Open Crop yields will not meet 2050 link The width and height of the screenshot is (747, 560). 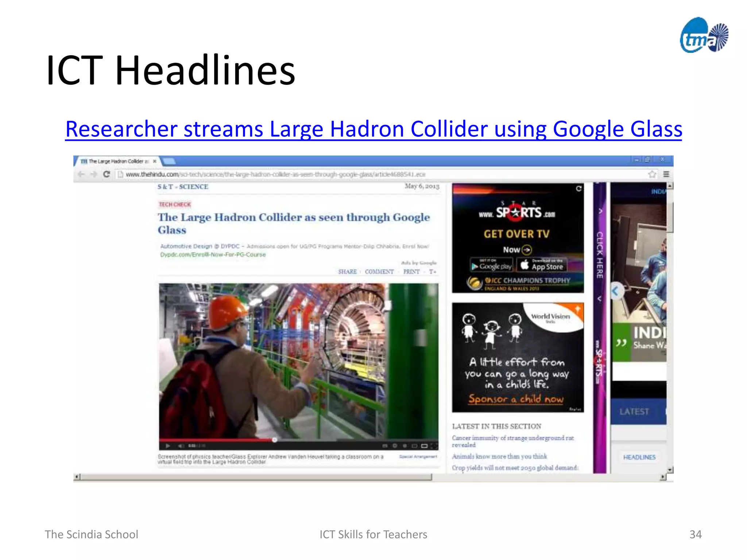pos(515,468)
